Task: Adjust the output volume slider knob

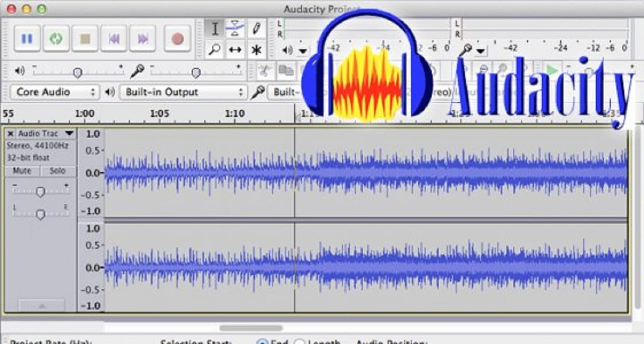Action: click(x=77, y=73)
